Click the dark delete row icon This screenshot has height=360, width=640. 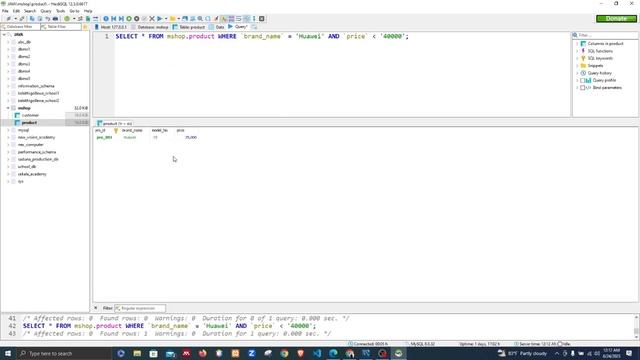pos(137,19)
